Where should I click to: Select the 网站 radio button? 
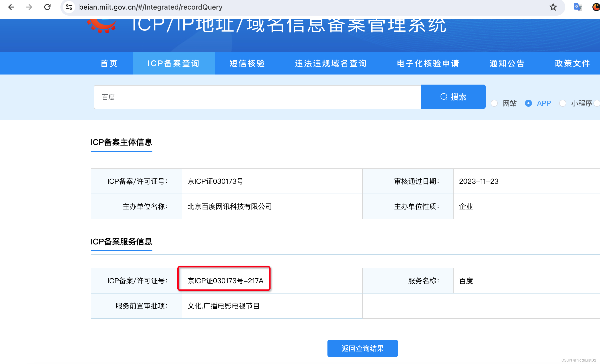point(494,103)
